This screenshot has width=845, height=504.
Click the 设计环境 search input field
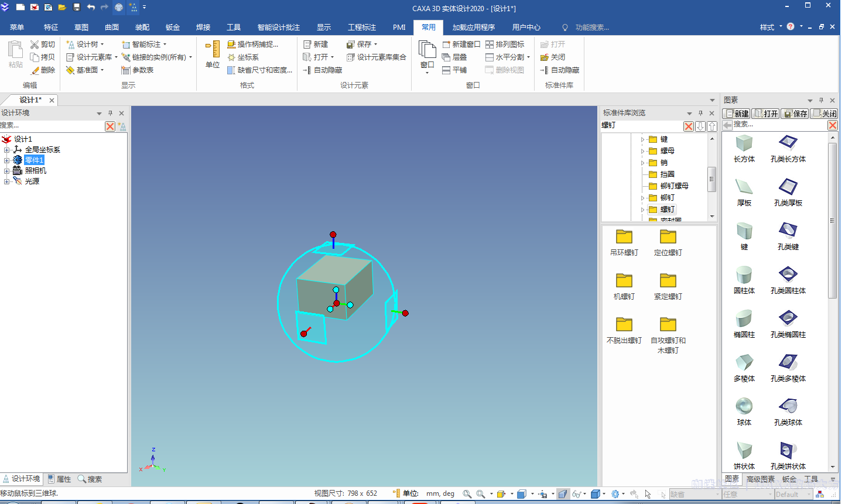click(x=52, y=126)
